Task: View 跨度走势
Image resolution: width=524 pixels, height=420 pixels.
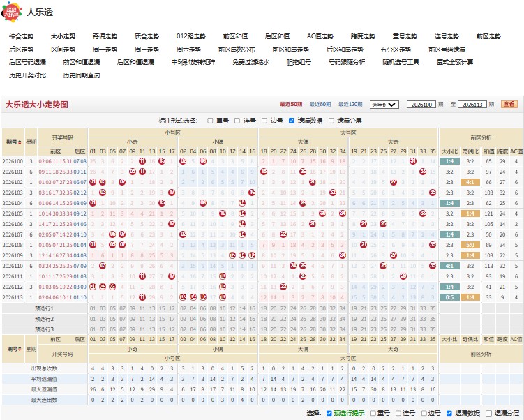Action: [363, 36]
